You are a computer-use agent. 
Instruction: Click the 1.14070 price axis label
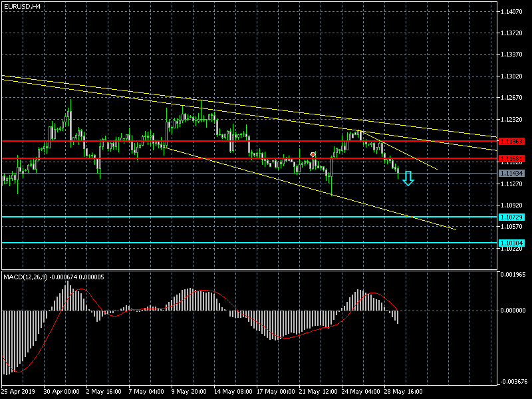[x=511, y=12]
